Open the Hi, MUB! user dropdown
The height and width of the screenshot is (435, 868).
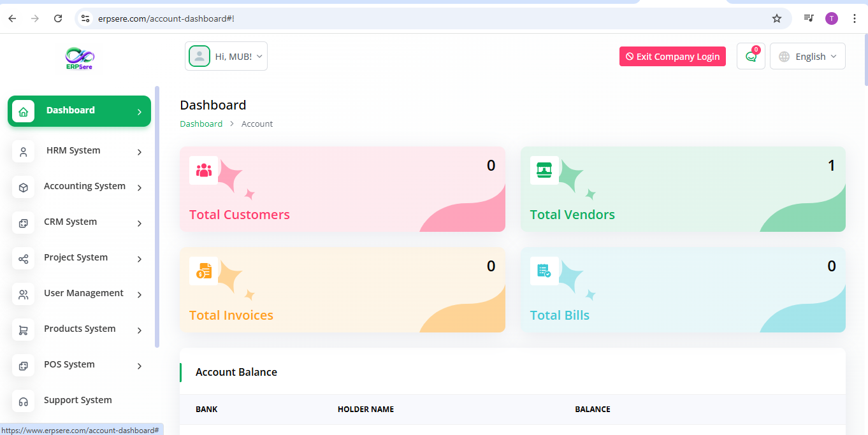pos(226,57)
